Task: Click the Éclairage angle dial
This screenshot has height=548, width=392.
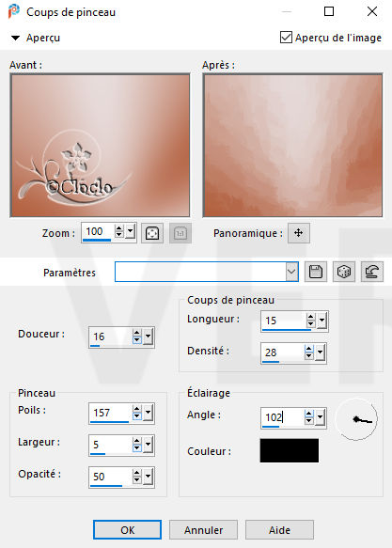Action: click(356, 419)
